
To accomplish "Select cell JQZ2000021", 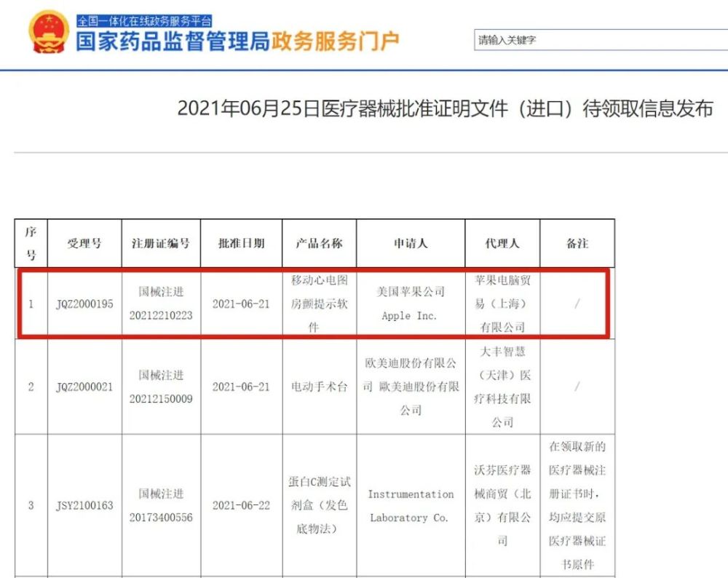I will 84,387.
